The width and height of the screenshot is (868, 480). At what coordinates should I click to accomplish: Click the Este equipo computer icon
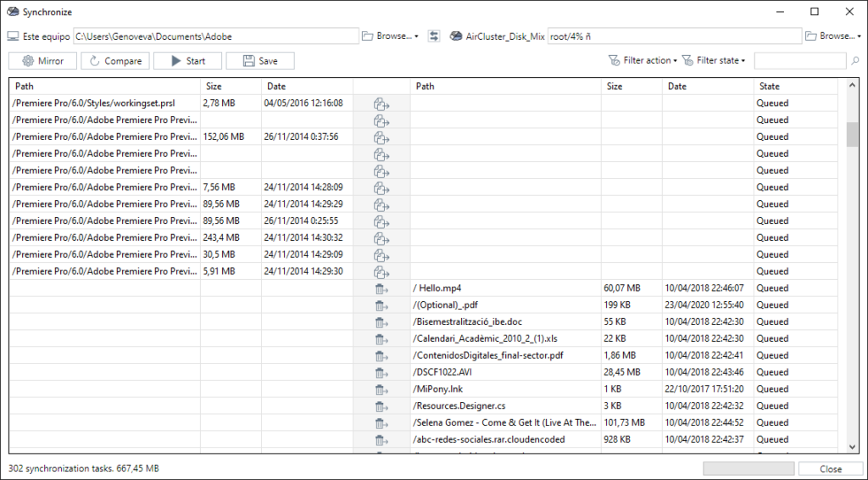click(13, 36)
